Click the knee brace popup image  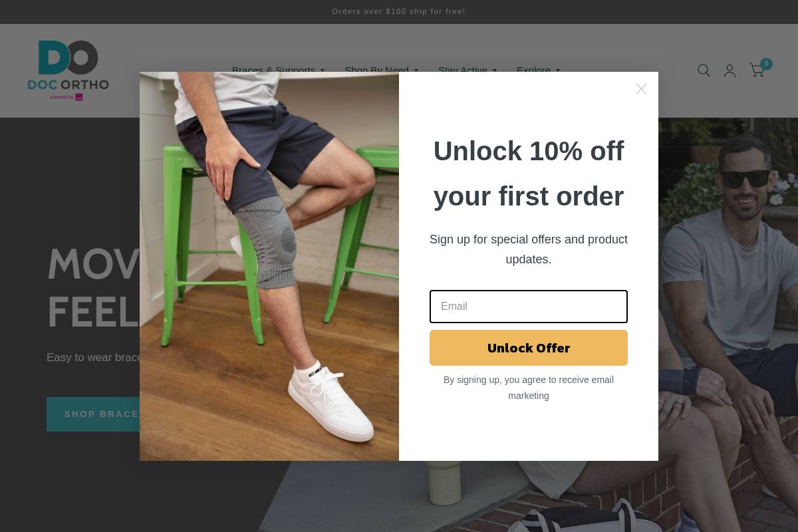pos(269,266)
